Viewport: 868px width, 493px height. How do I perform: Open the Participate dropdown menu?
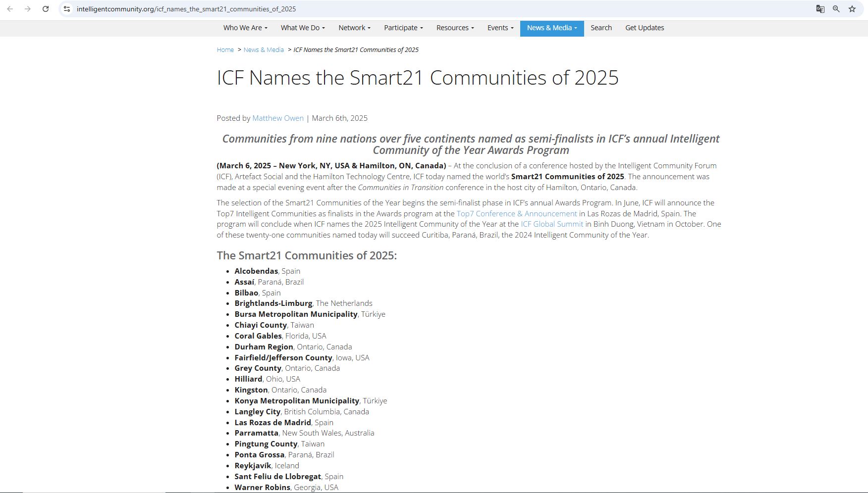pyautogui.click(x=403, y=28)
